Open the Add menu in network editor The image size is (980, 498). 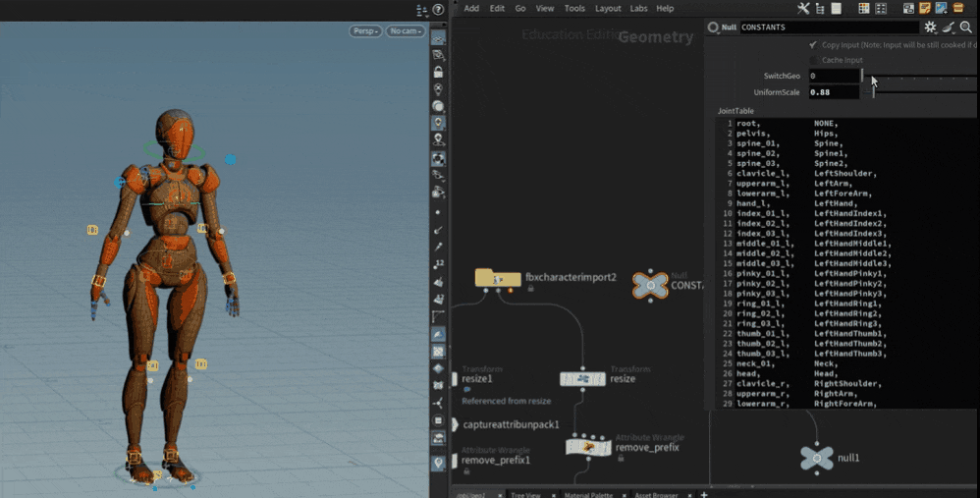point(471,8)
